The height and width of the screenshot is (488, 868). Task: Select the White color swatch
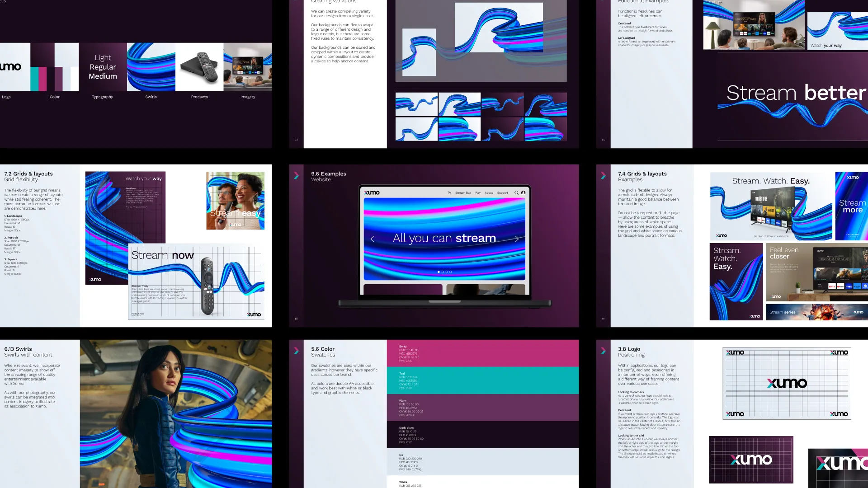pos(483,482)
